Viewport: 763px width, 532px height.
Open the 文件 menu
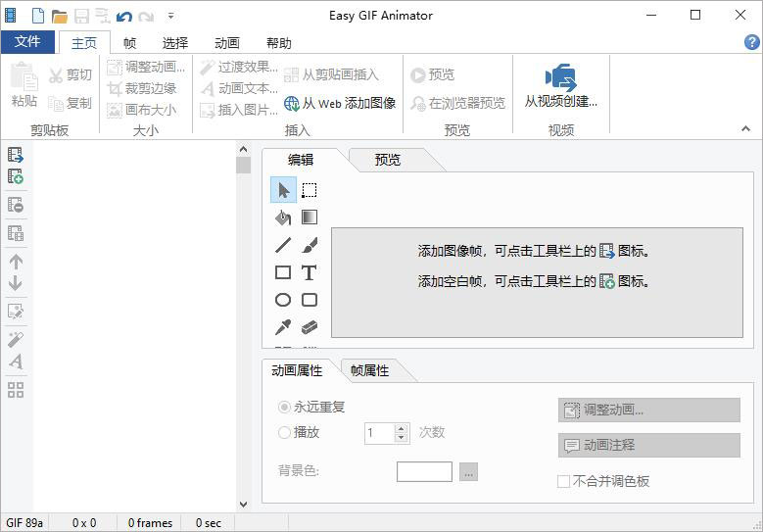[x=27, y=42]
